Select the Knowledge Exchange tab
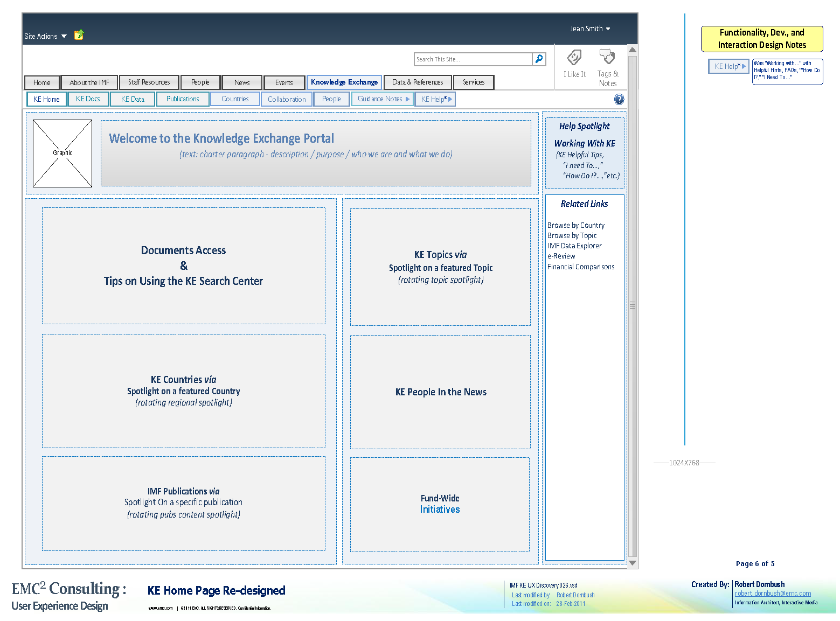This screenshot has height=621, width=840. click(344, 82)
